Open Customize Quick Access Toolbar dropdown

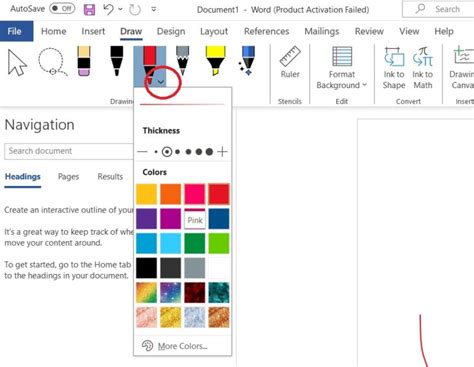coord(154,9)
